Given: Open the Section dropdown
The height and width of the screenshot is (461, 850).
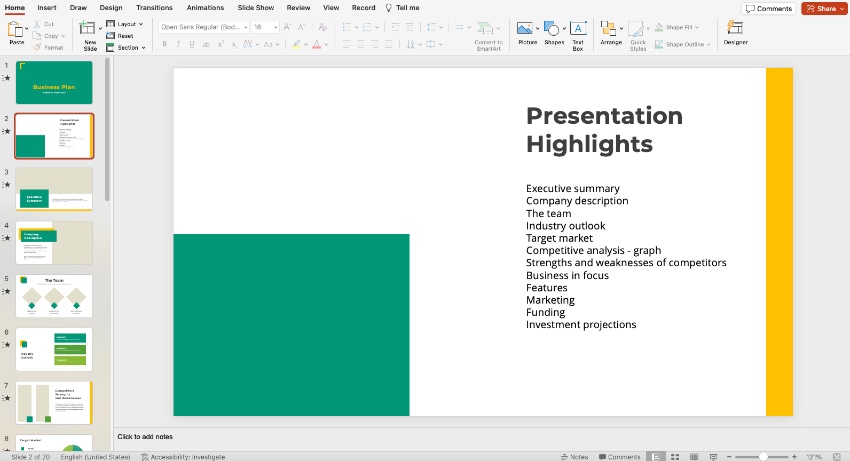Looking at the screenshot, I should point(126,48).
